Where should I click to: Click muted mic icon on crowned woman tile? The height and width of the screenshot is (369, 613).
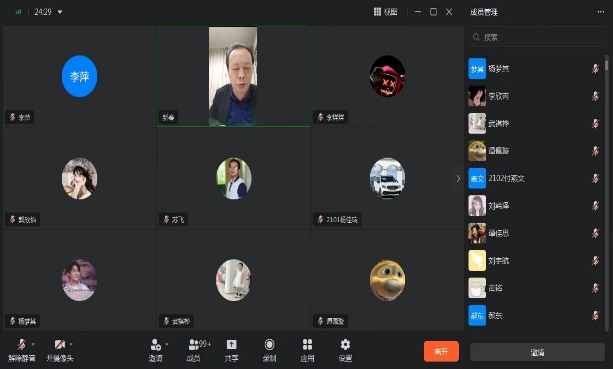click(13, 219)
